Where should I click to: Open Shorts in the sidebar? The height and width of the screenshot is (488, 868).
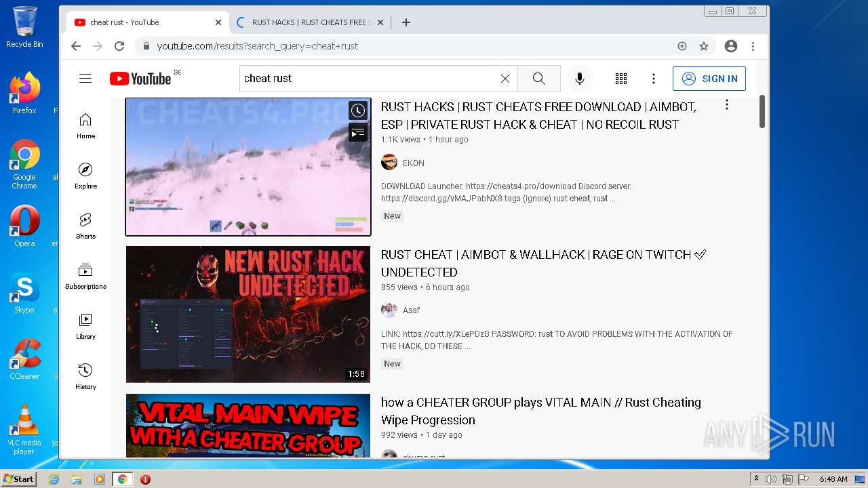click(x=85, y=226)
